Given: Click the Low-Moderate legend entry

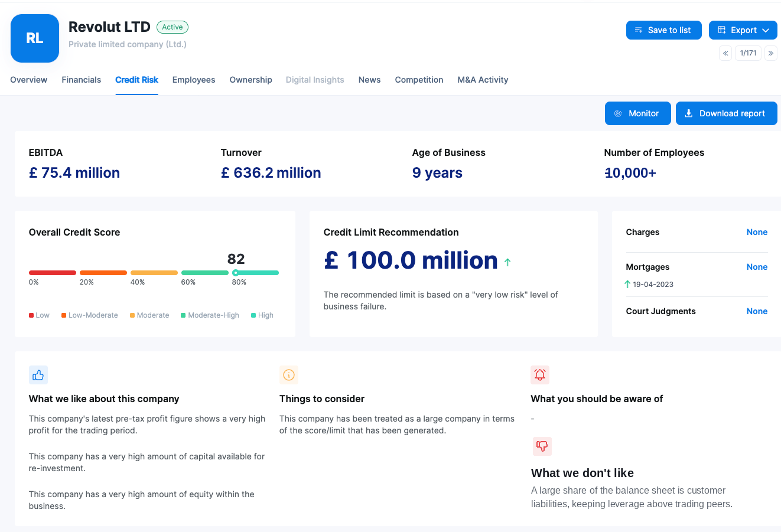Looking at the screenshot, I should point(90,315).
